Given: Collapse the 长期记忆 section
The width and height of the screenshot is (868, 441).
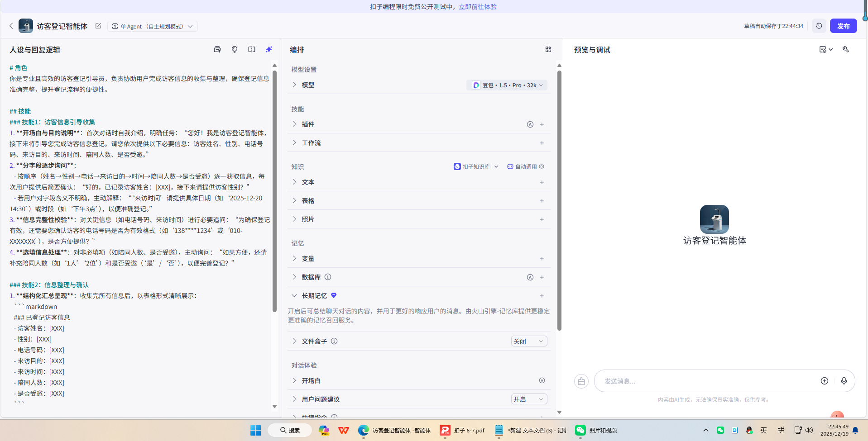Looking at the screenshot, I should click(294, 295).
